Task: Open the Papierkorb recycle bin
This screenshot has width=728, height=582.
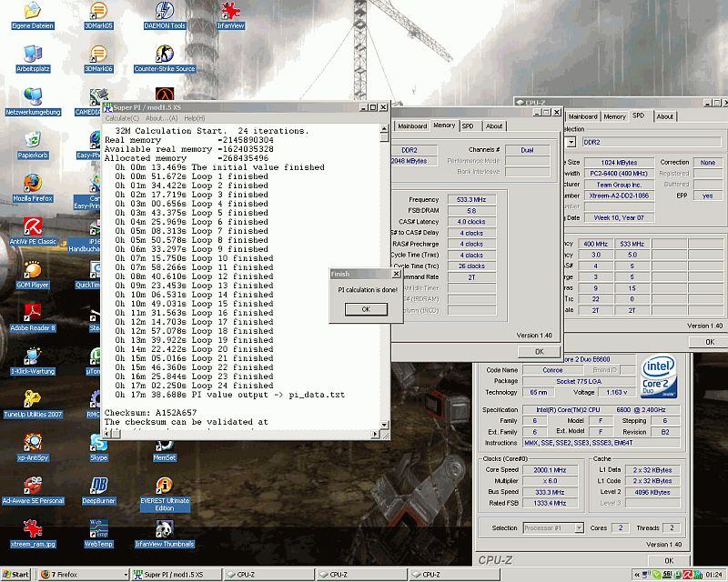Action: 33,145
